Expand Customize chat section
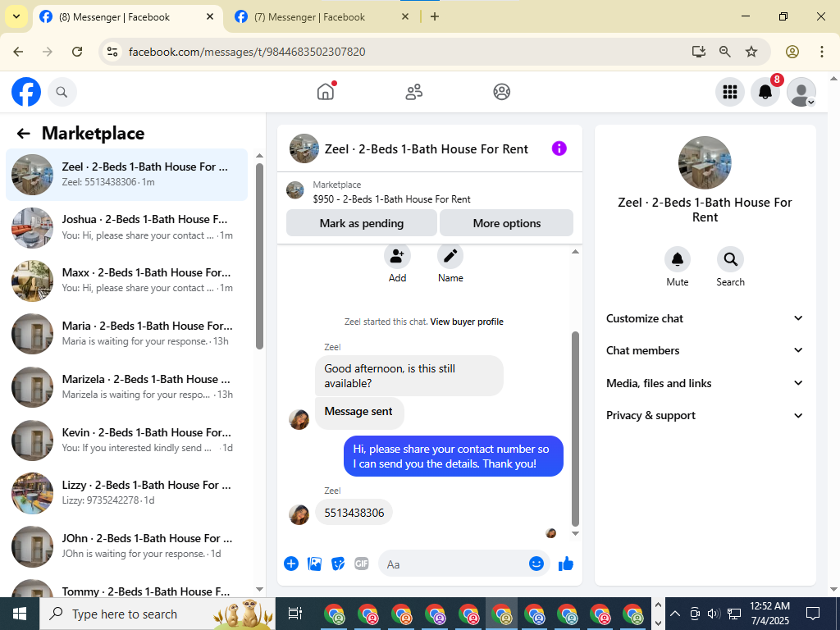The image size is (840, 630). [x=705, y=319]
